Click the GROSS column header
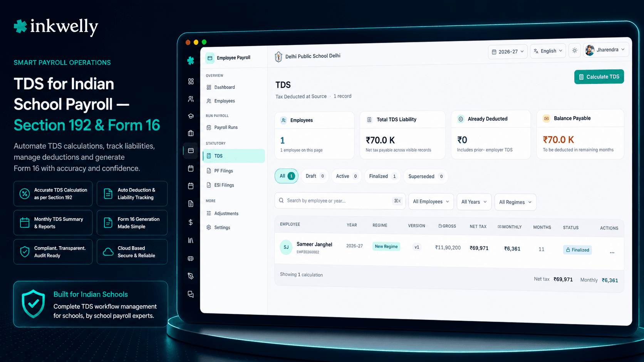The width and height of the screenshot is (644, 362). coord(447,226)
